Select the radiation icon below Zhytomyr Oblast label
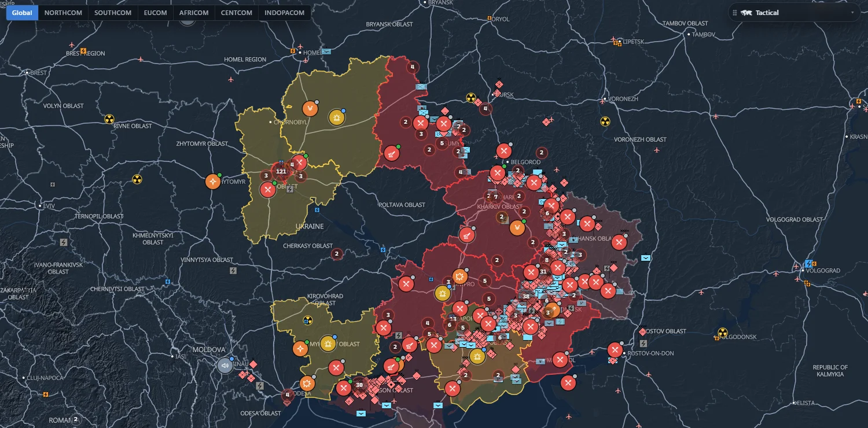This screenshot has height=428, width=868. (137, 180)
